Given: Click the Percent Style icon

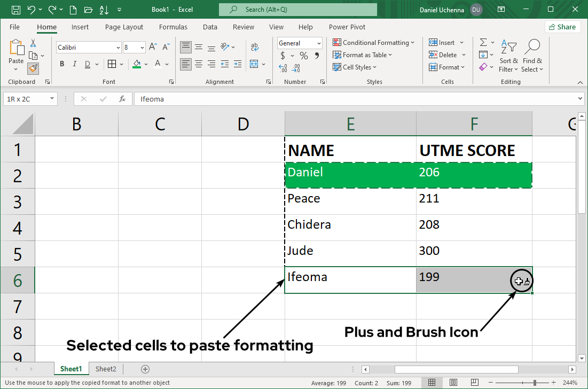Looking at the screenshot, I should [303, 56].
